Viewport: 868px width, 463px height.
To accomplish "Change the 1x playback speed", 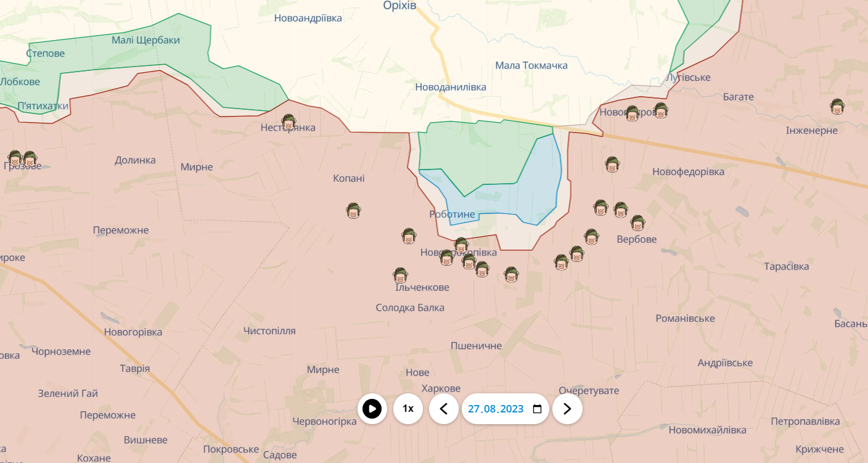I will point(408,409).
